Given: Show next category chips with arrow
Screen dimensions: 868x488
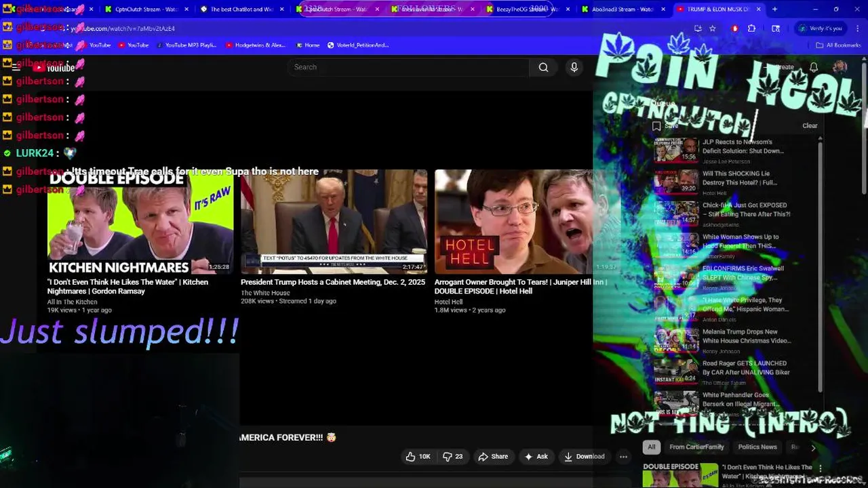Looking at the screenshot, I should (x=813, y=447).
